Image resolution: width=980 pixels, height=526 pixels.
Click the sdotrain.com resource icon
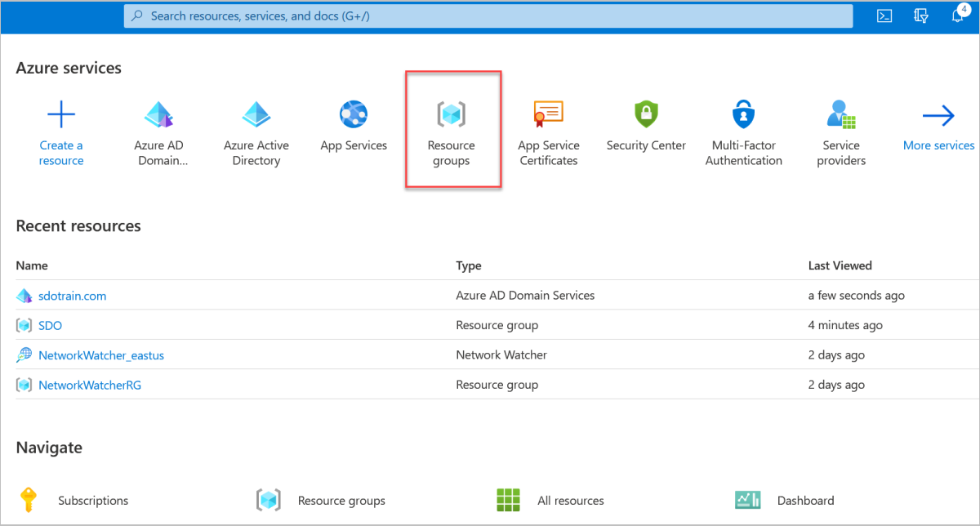(x=24, y=296)
